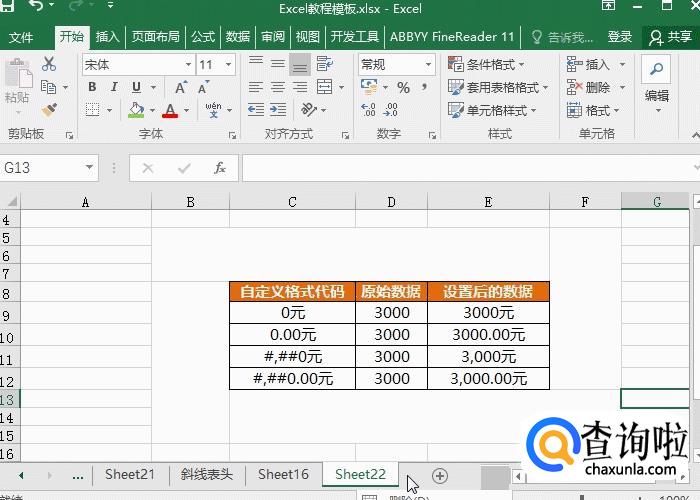Image resolution: width=700 pixels, height=500 pixels.
Task: Open 套用表格格式 table format menu
Action: [498, 87]
